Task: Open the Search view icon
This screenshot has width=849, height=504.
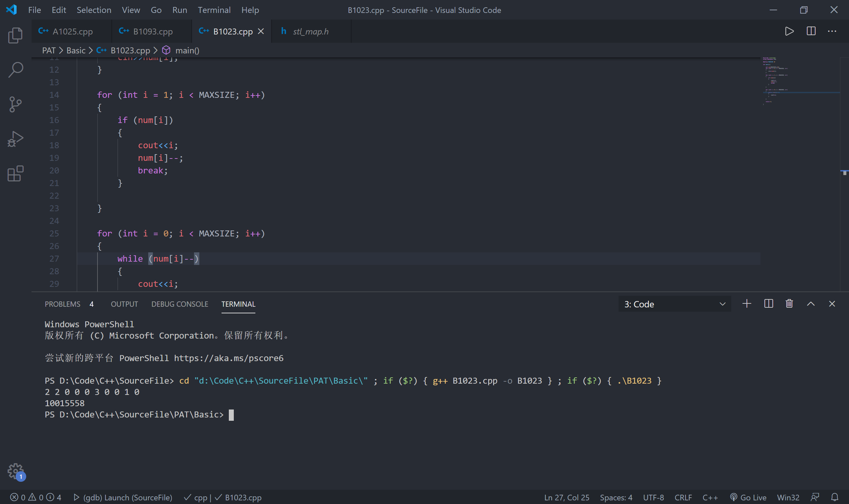Action: [x=15, y=70]
